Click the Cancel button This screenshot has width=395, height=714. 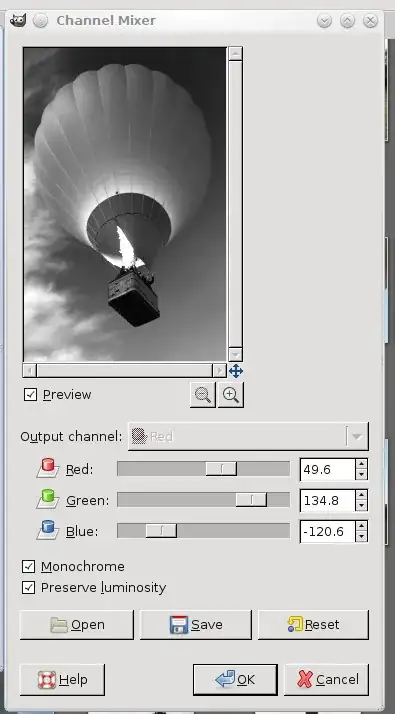point(326,679)
